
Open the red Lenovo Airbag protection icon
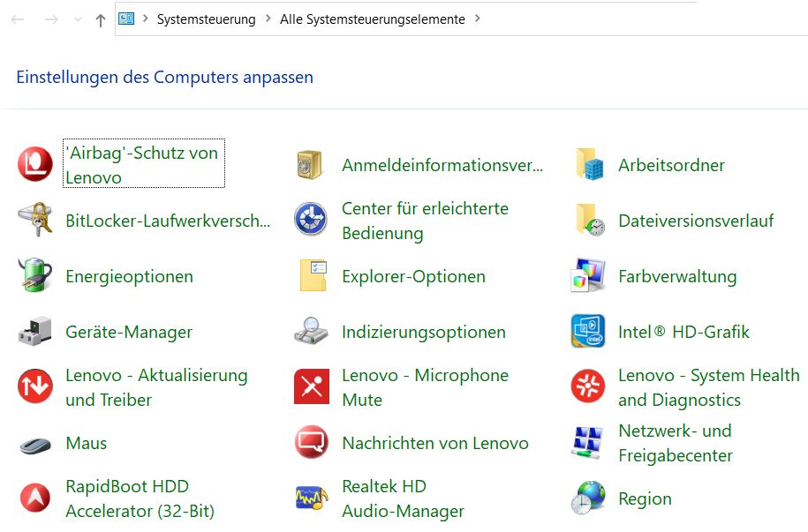click(x=35, y=164)
